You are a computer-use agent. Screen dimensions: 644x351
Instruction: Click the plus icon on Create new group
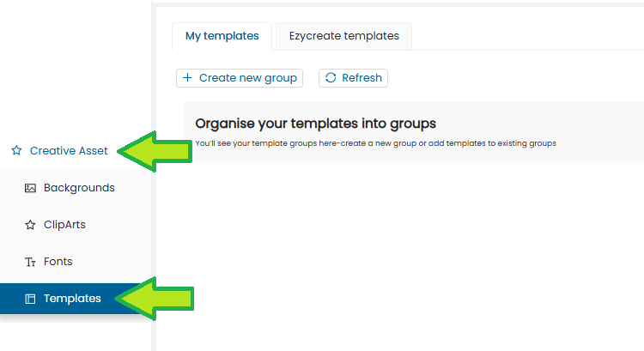point(187,77)
